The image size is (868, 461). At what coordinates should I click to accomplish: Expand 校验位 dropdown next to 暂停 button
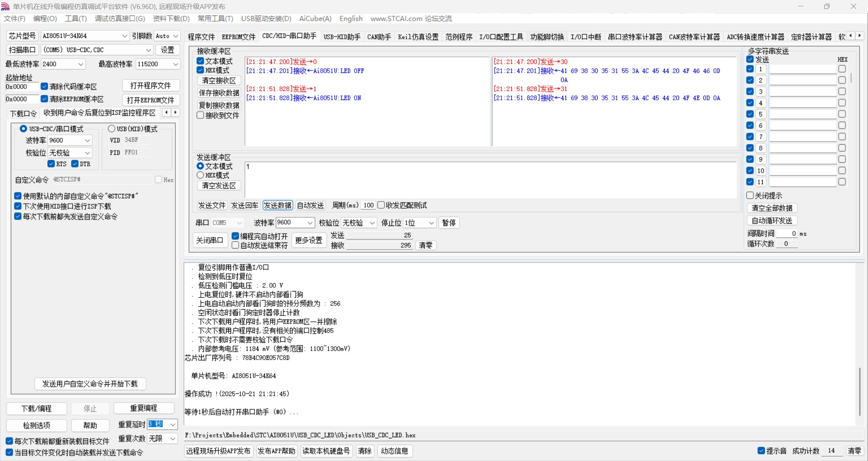coord(372,223)
